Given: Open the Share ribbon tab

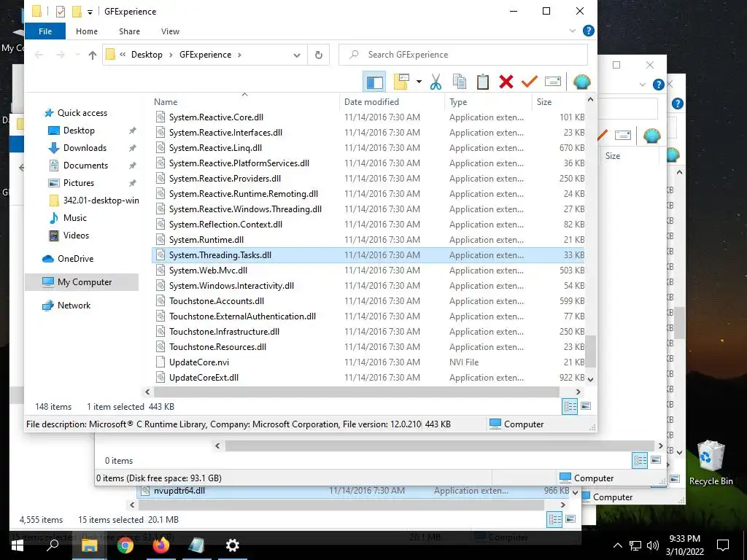Looking at the screenshot, I should (x=129, y=31).
